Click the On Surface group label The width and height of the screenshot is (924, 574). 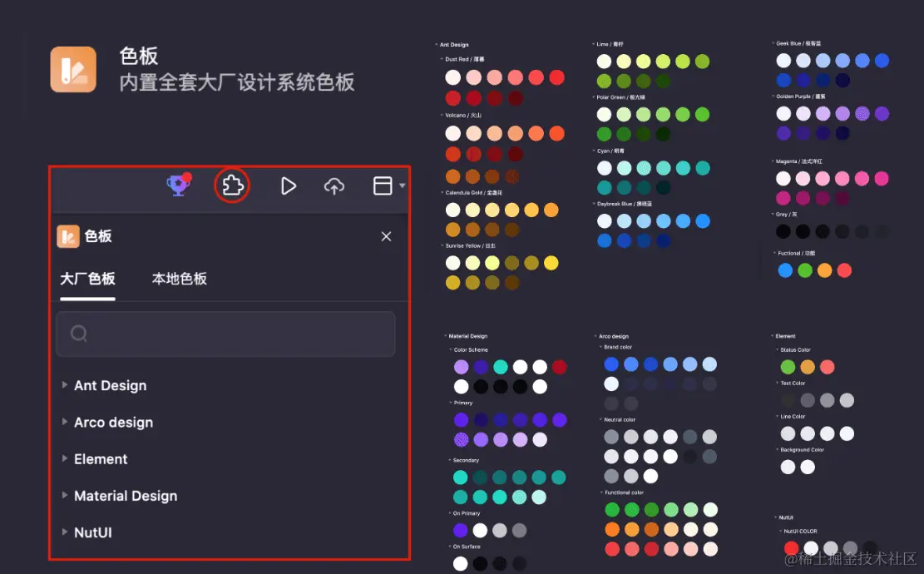pos(466,547)
